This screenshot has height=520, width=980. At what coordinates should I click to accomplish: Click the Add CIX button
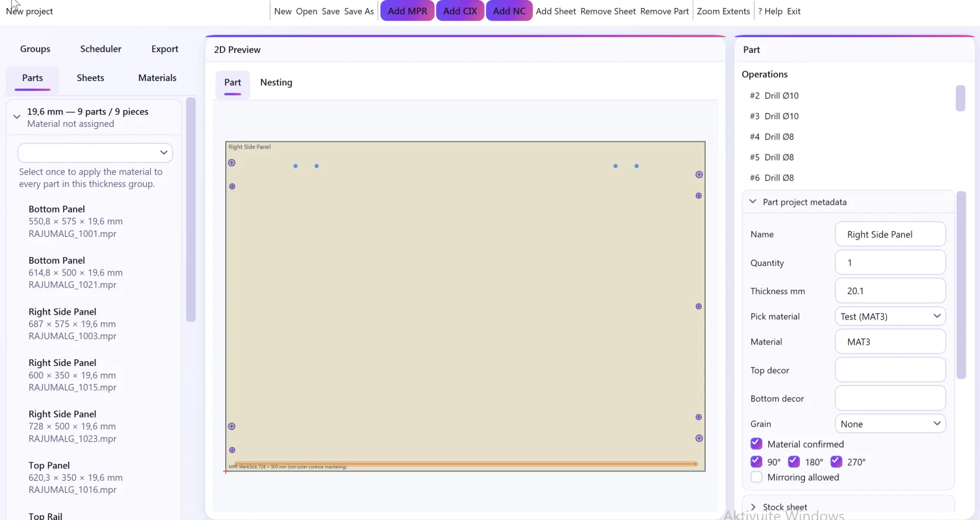[x=460, y=11]
